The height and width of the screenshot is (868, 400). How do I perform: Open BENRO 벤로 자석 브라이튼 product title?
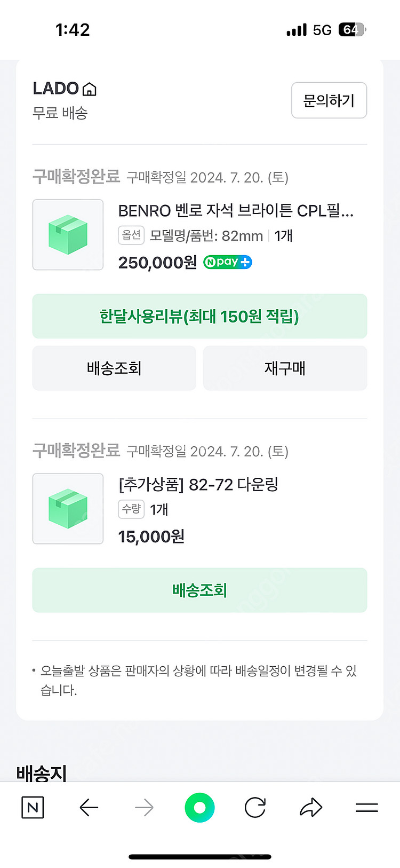click(x=236, y=211)
